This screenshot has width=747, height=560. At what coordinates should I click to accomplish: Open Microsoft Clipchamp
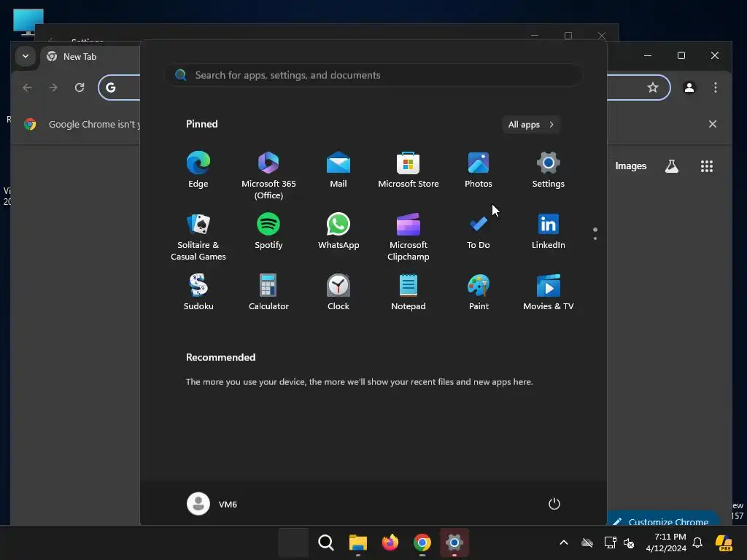click(x=409, y=237)
